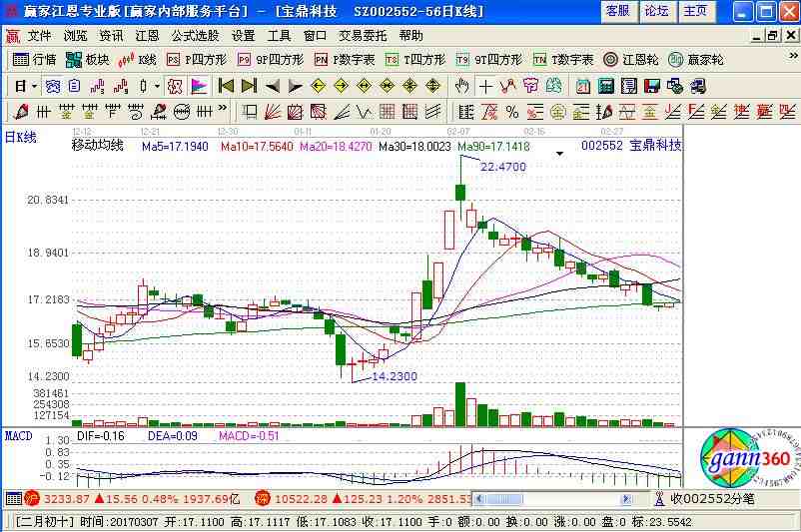Screen dimensions: 801x532
Task: Select the zigzag wave line tool
Action: [x=364, y=112]
